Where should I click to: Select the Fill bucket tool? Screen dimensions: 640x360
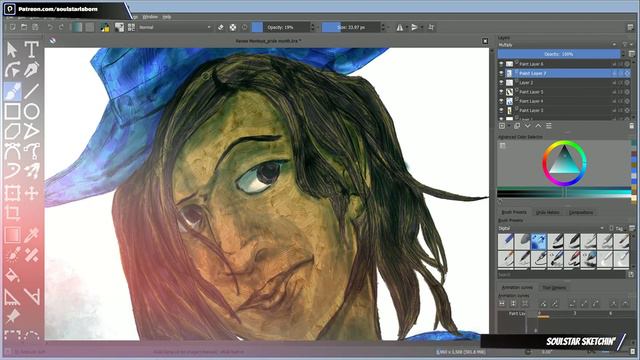click(x=12, y=276)
